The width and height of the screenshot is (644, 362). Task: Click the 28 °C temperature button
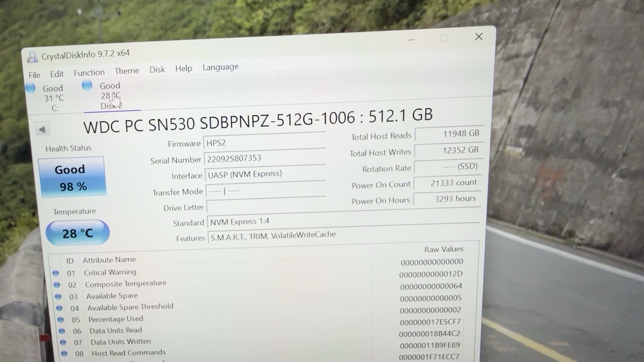click(77, 233)
